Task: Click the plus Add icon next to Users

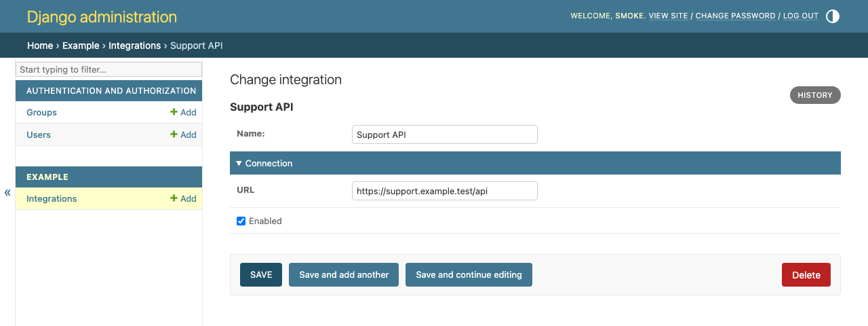Action: pos(183,135)
